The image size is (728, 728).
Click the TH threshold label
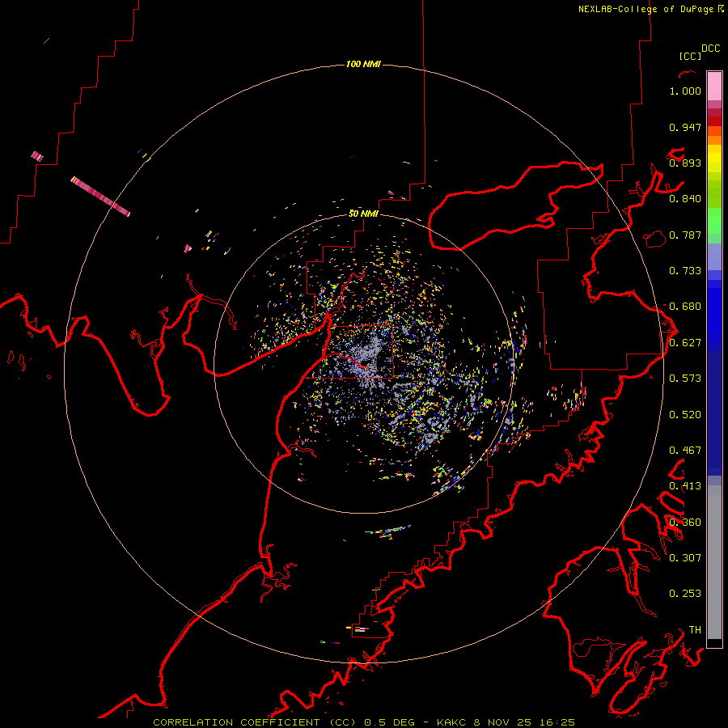[695, 629]
